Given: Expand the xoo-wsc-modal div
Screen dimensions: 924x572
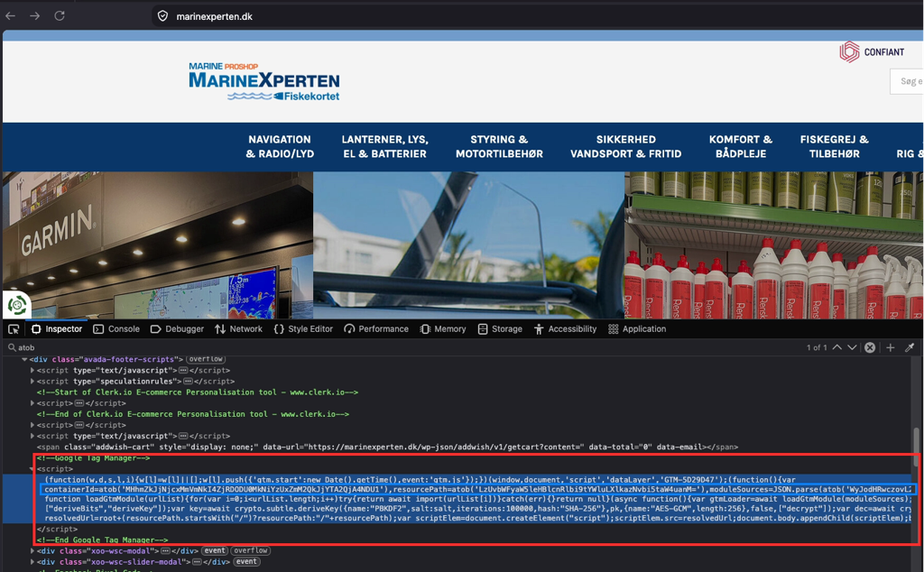Looking at the screenshot, I should point(32,550).
